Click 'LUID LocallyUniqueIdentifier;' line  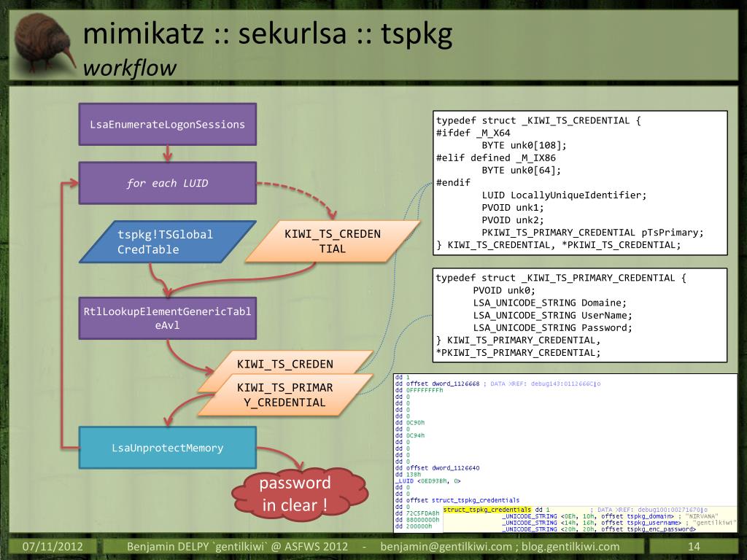click(x=564, y=195)
